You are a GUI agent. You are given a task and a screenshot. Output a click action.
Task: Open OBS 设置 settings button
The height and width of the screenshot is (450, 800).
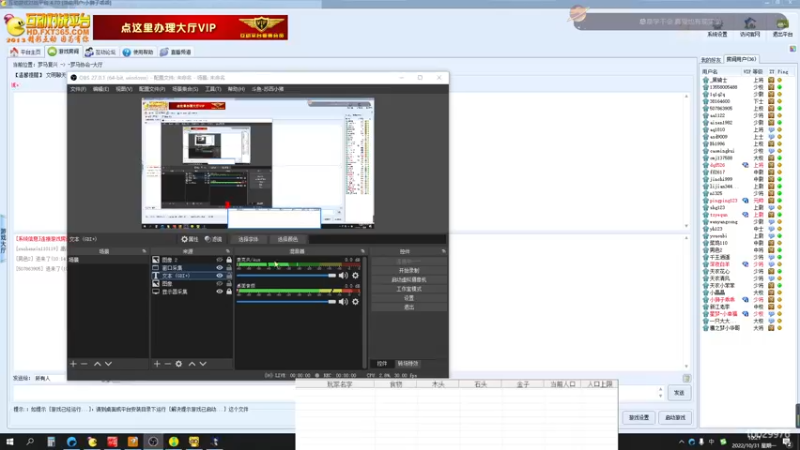pos(409,298)
